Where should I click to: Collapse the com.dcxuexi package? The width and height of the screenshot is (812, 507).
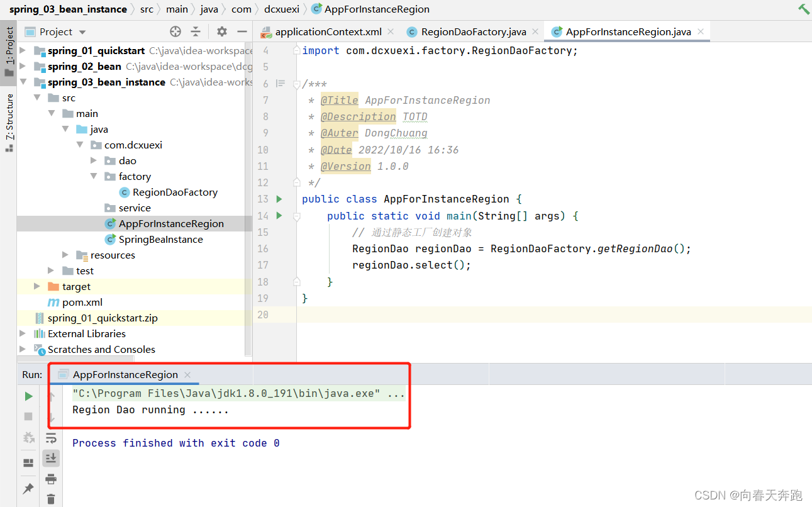coord(80,145)
